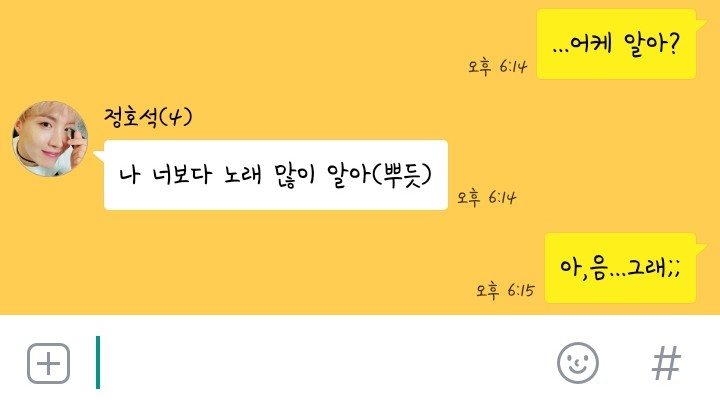Select the white bubble '나 너보다 노래 많이 알아'
The width and height of the screenshot is (720, 411).
[276, 175]
